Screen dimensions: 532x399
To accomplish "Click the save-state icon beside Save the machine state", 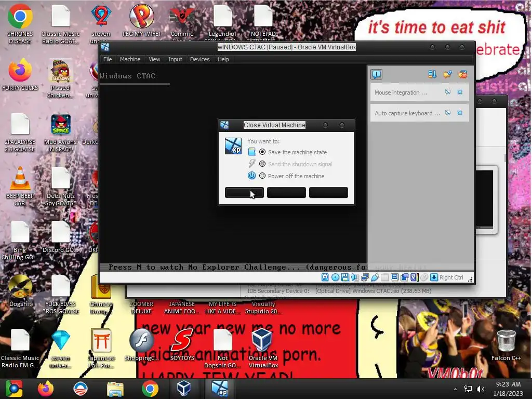I will 251,152.
